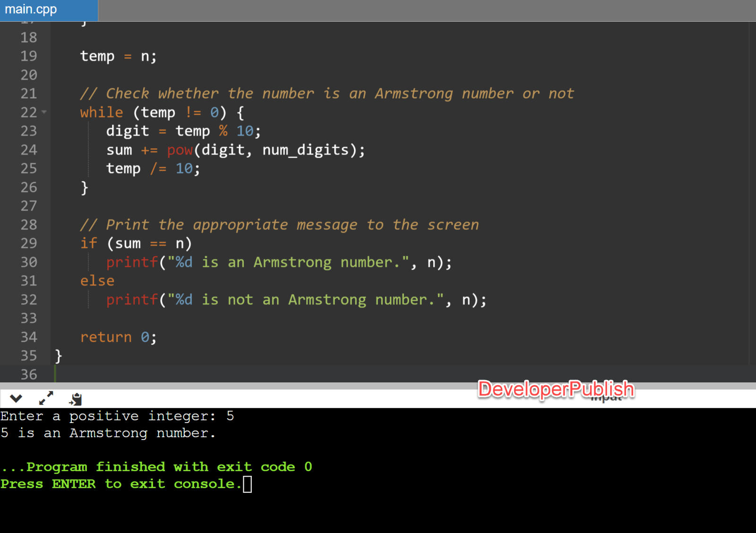Click line number 30 in the gutter
Viewport: 756px width, 533px height.
pos(28,262)
